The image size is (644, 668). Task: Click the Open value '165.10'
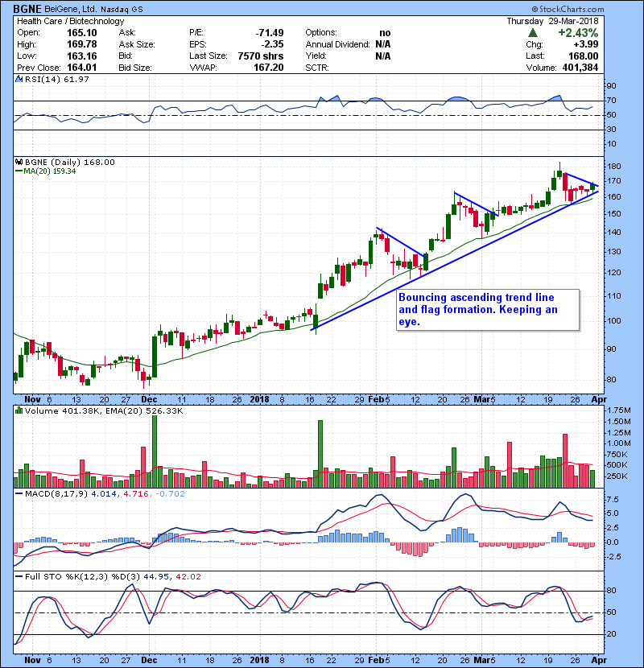tap(82, 33)
